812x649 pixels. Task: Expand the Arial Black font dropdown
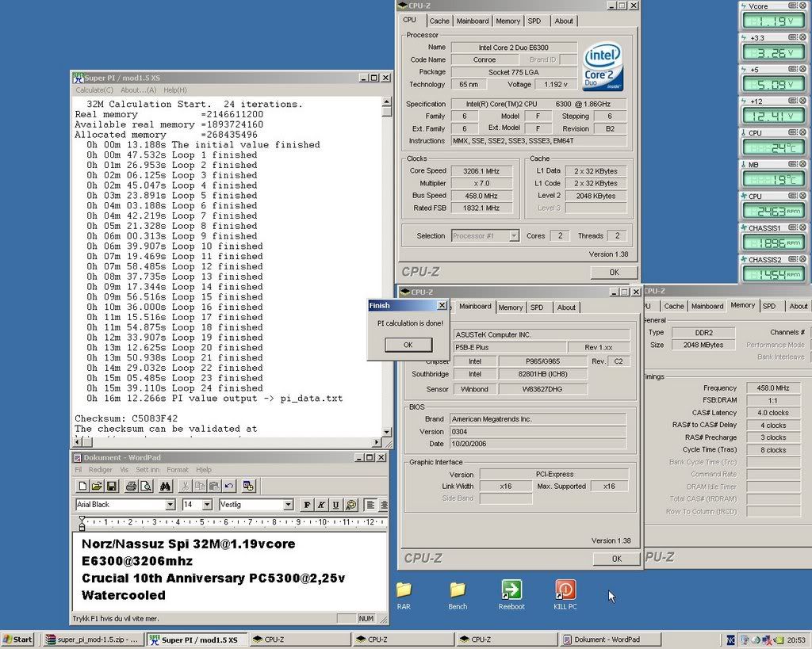(x=170, y=505)
